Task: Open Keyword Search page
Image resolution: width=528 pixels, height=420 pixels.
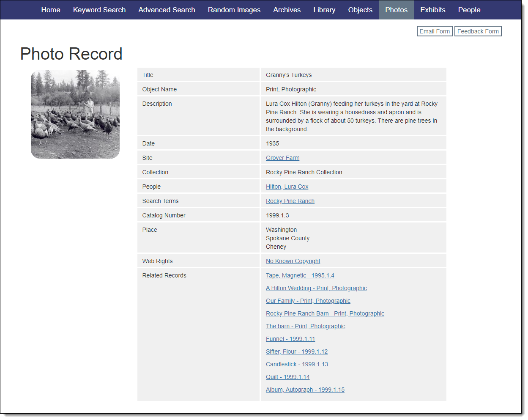Action: (99, 10)
